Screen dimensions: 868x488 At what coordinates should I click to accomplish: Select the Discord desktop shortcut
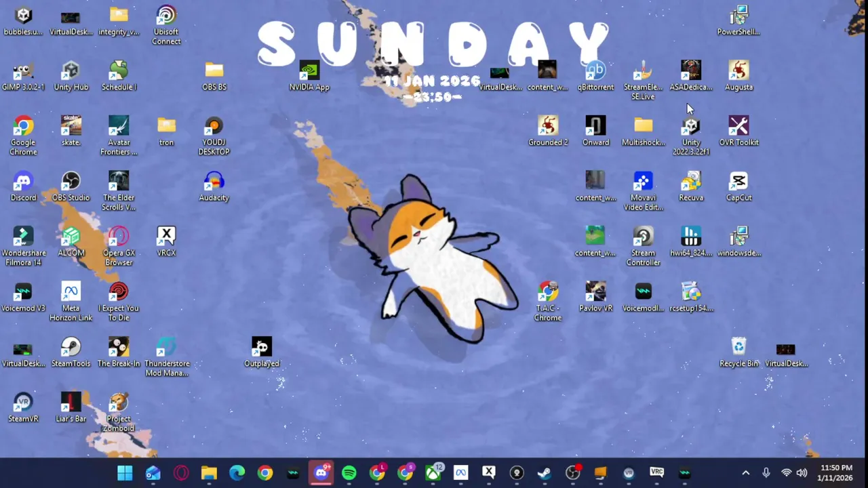click(x=23, y=186)
